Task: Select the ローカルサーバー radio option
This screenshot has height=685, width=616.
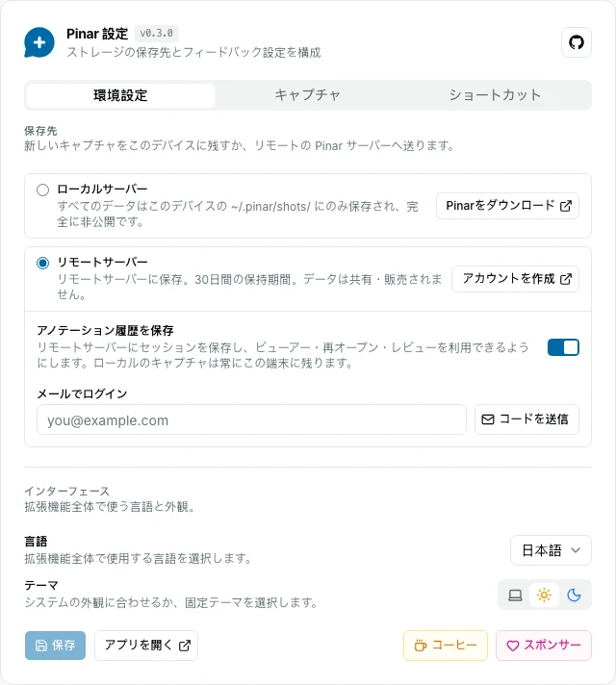Action: pos(43,190)
